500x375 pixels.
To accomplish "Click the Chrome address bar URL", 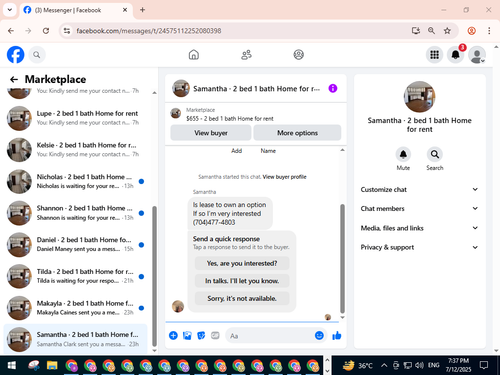I will [149, 31].
